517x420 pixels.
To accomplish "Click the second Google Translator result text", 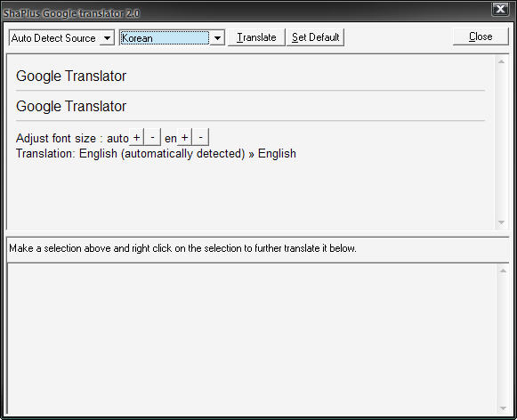I will tap(71, 106).
